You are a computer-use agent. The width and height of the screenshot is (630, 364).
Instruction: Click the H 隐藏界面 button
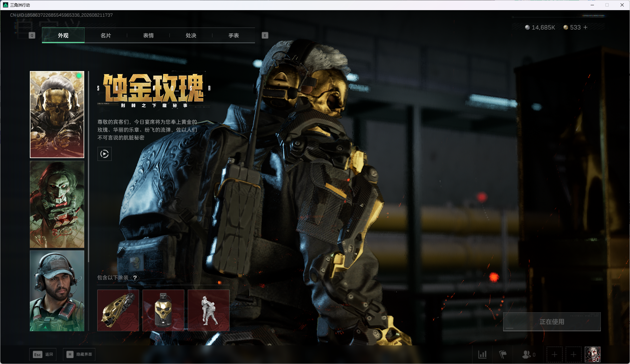(x=79, y=355)
